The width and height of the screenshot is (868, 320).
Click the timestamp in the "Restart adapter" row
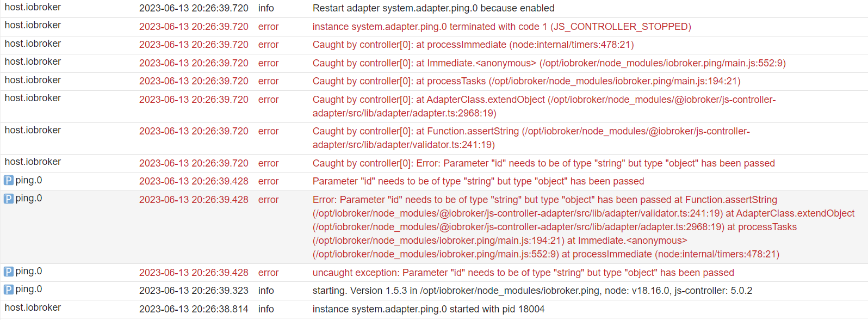[x=194, y=8]
